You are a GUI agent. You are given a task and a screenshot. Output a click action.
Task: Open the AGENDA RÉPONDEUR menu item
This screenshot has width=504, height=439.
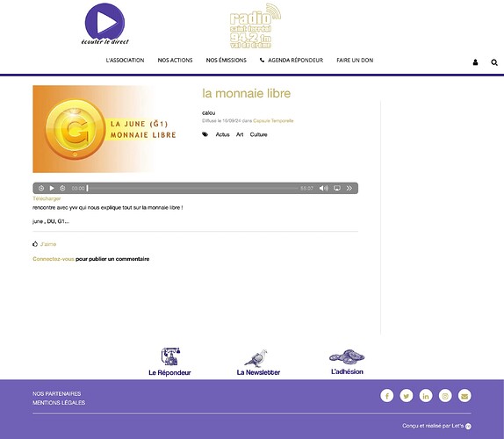click(x=295, y=60)
